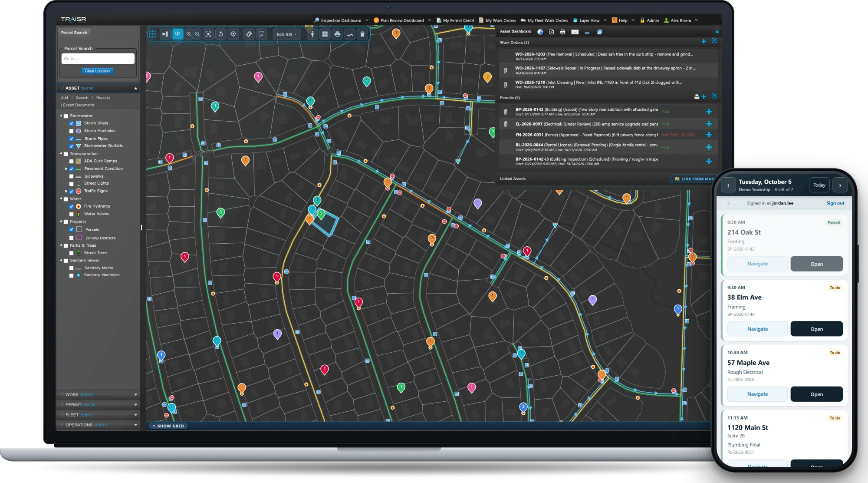Go to My Work Orders
The height and width of the screenshot is (483, 868).
(497, 20)
